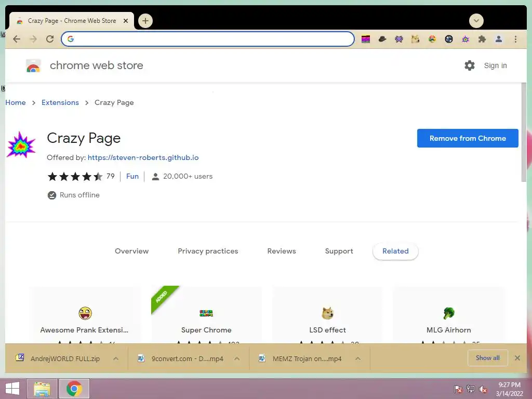This screenshot has height=399, width=532.
Task: Click the black crosshair circle extension icon
Action: pyautogui.click(x=449, y=39)
